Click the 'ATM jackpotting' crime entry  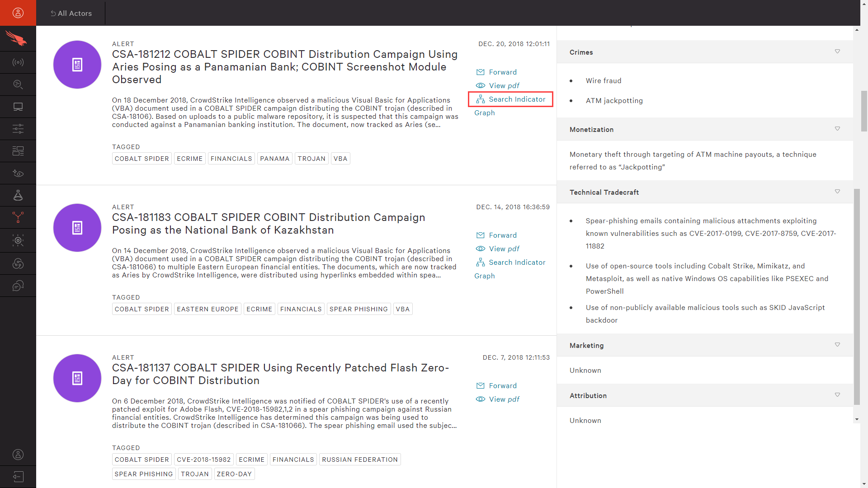click(x=614, y=101)
